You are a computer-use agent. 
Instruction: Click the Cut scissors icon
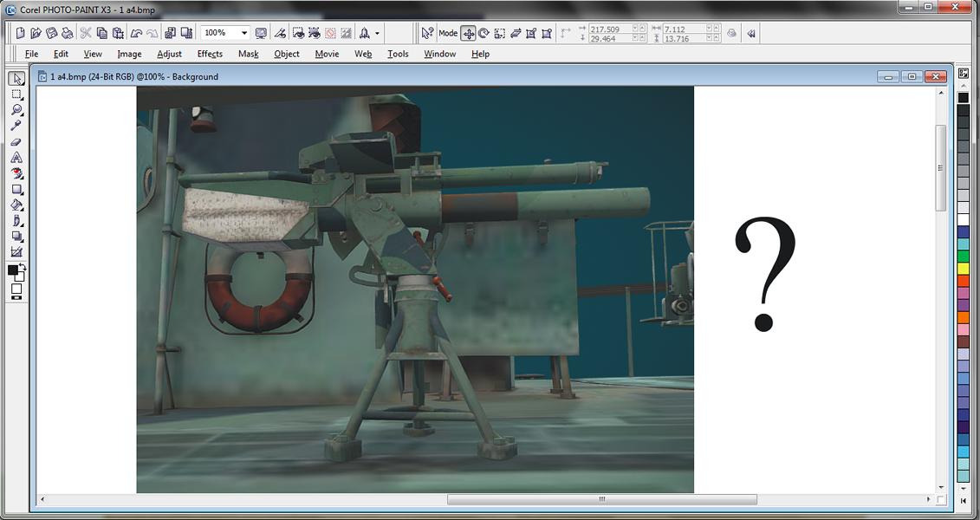[86, 33]
